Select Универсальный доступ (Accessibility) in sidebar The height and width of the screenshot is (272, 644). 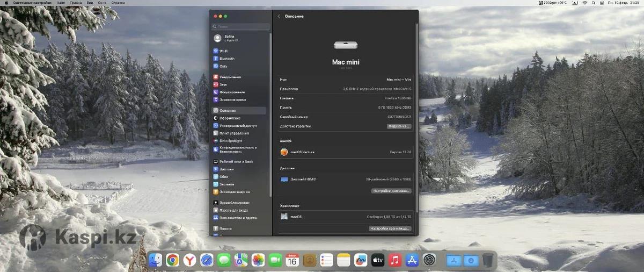point(237,126)
